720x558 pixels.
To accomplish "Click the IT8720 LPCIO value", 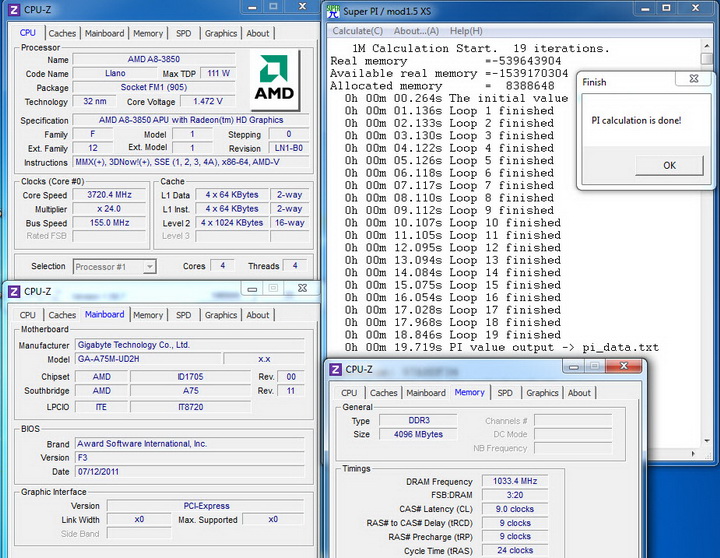I will point(191,407).
